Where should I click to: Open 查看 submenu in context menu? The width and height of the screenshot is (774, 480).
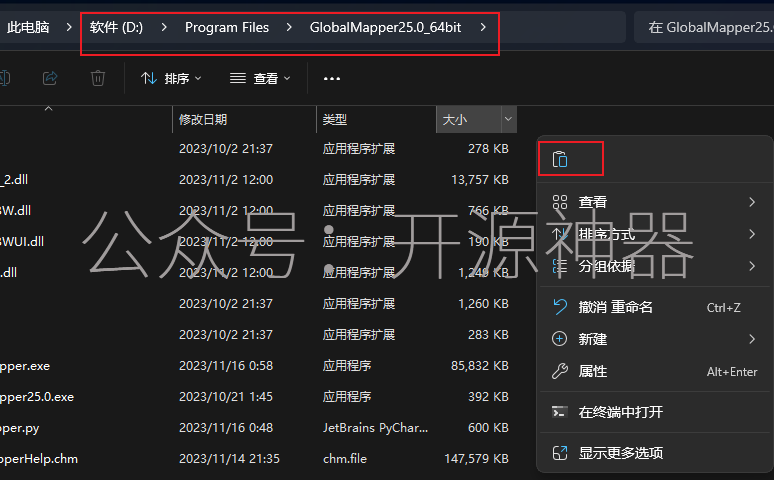pyautogui.click(x=655, y=202)
